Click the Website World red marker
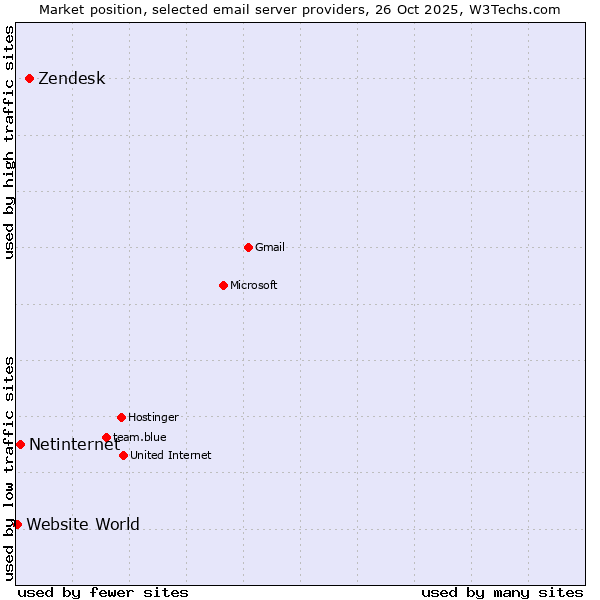The image size is (600, 600). pos(17,524)
